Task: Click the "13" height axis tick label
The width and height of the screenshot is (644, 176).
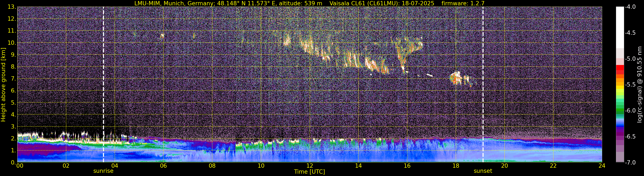Action: (11, 7)
